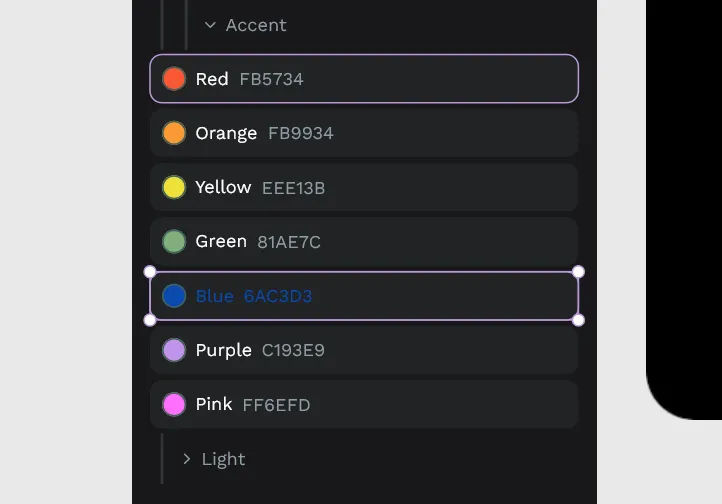Screen dimensions: 722x504
Task: Click the Red color swatch circle
Action: tap(174, 79)
